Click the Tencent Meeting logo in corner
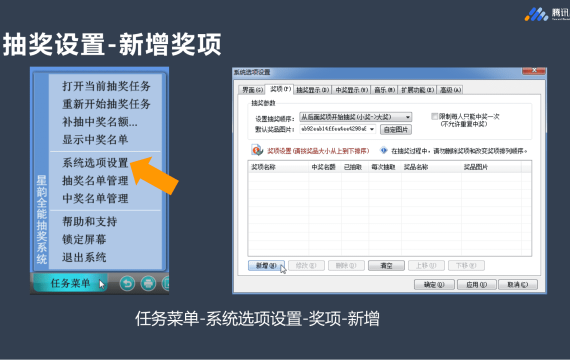The height and width of the screenshot is (360, 570). tap(536, 14)
